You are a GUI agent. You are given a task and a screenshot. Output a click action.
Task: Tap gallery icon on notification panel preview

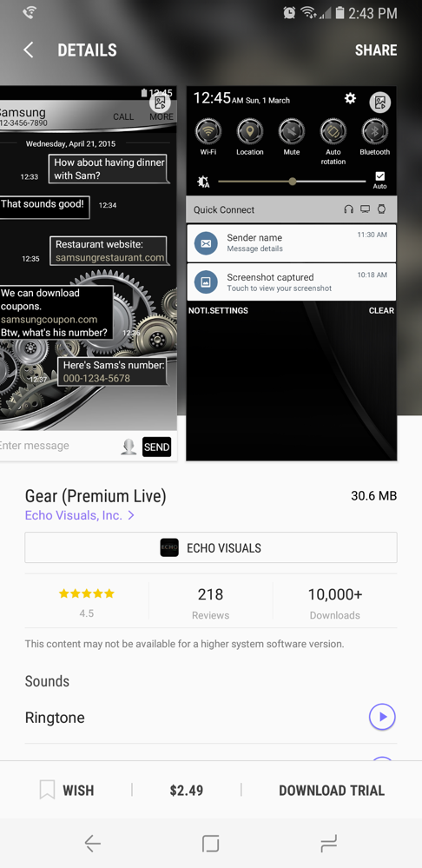point(380,103)
